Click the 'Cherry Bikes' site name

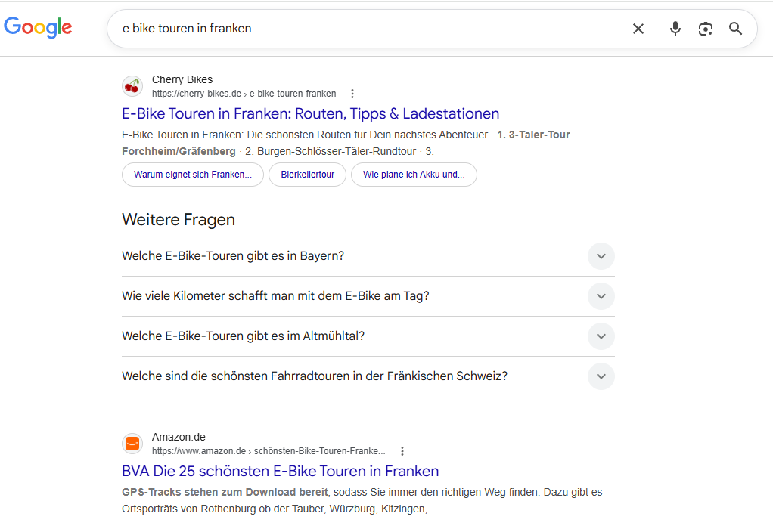pos(182,79)
